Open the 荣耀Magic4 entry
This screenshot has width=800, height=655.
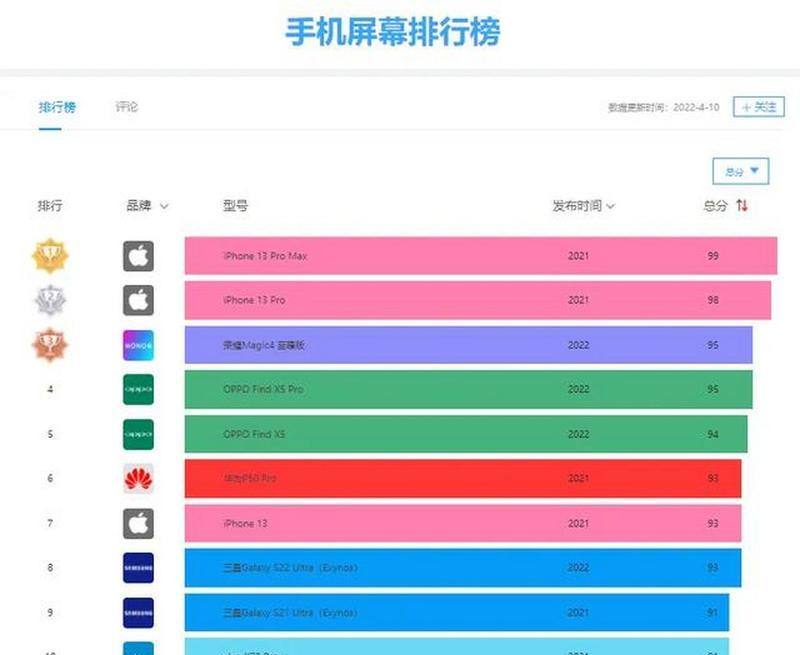click(468, 345)
